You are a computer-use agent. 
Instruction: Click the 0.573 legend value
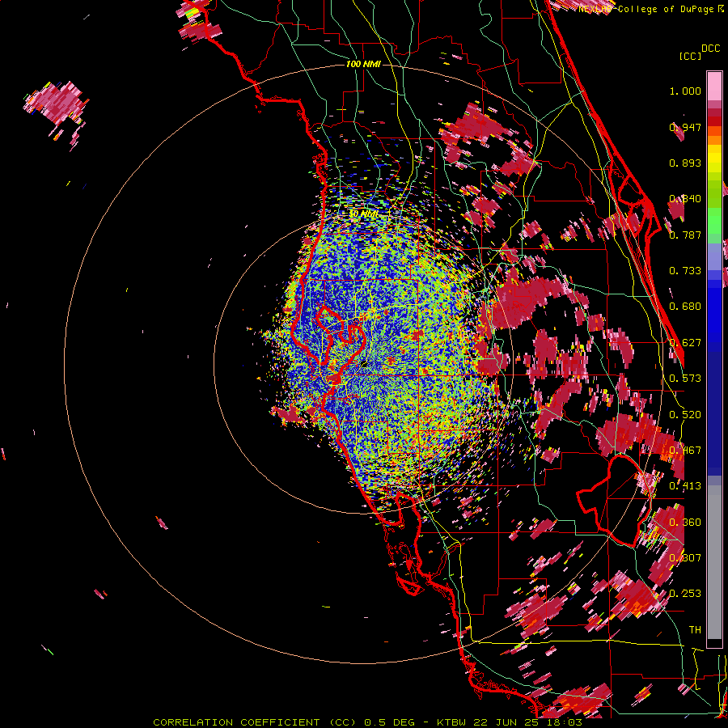685,379
